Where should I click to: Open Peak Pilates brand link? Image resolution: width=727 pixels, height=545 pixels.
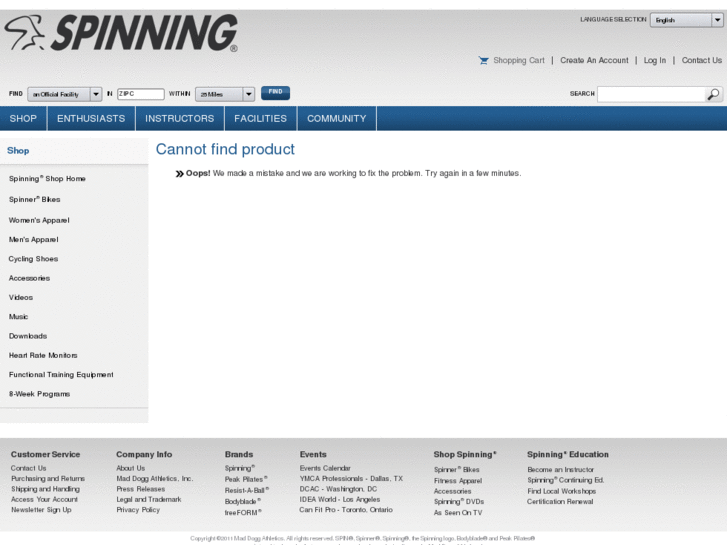[x=246, y=479]
